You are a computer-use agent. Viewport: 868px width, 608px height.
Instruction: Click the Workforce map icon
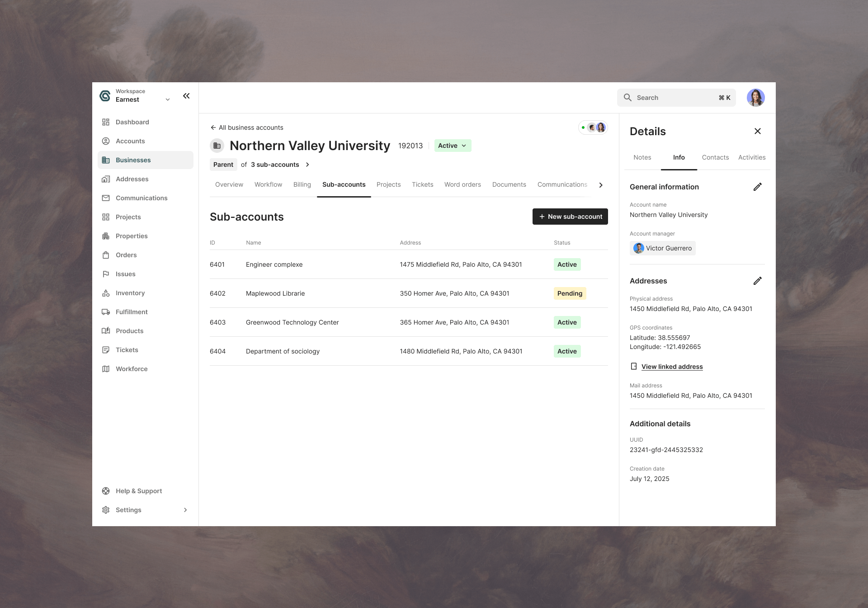(x=106, y=369)
